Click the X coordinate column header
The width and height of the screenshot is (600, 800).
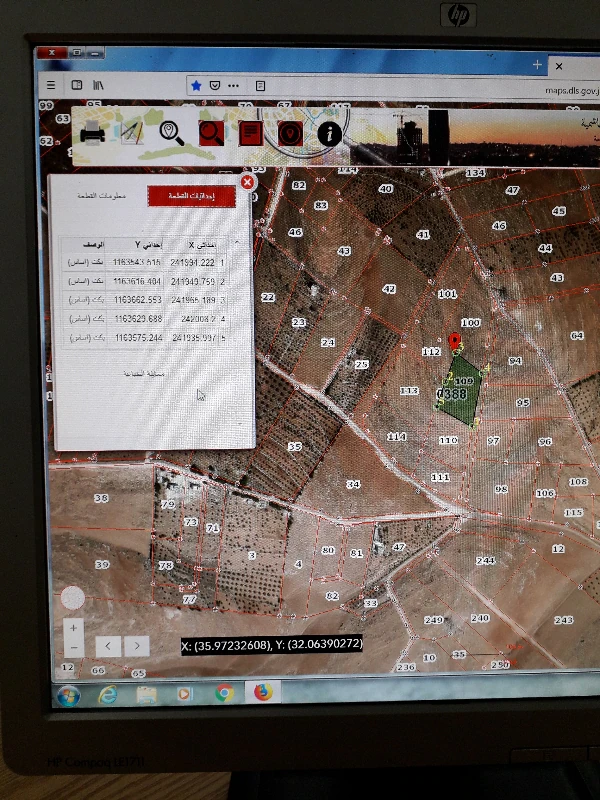pyautogui.click(x=202, y=245)
